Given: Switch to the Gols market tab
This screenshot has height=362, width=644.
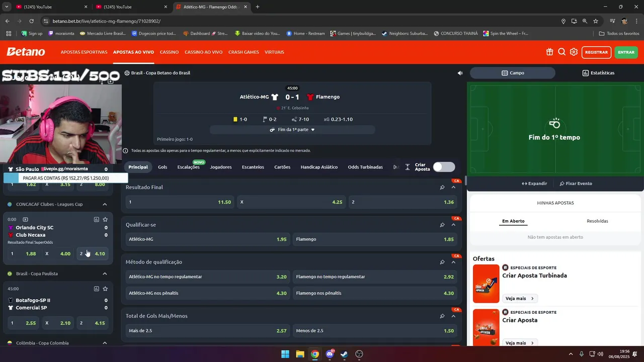Looking at the screenshot, I should point(163,167).
